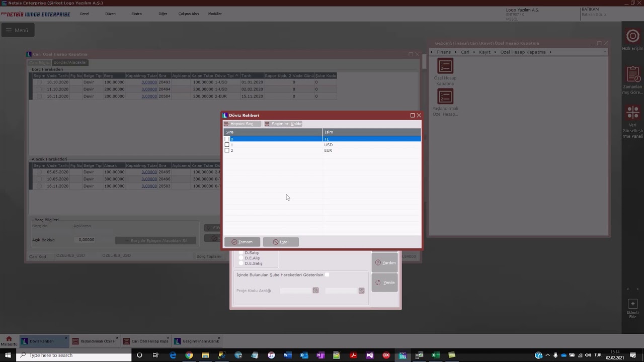Click Kapatılmış Tutar link for row 20504
644x362 pixels.
pyautogui.click(x=149, y=96)
